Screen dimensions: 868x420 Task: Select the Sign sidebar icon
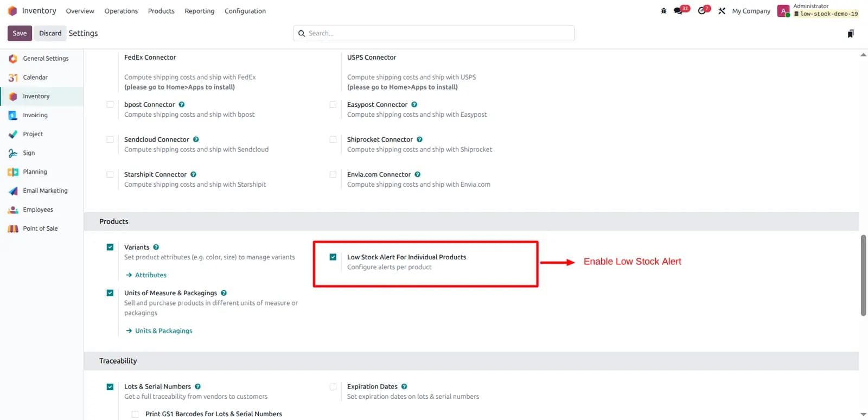[x=13, y=153]
